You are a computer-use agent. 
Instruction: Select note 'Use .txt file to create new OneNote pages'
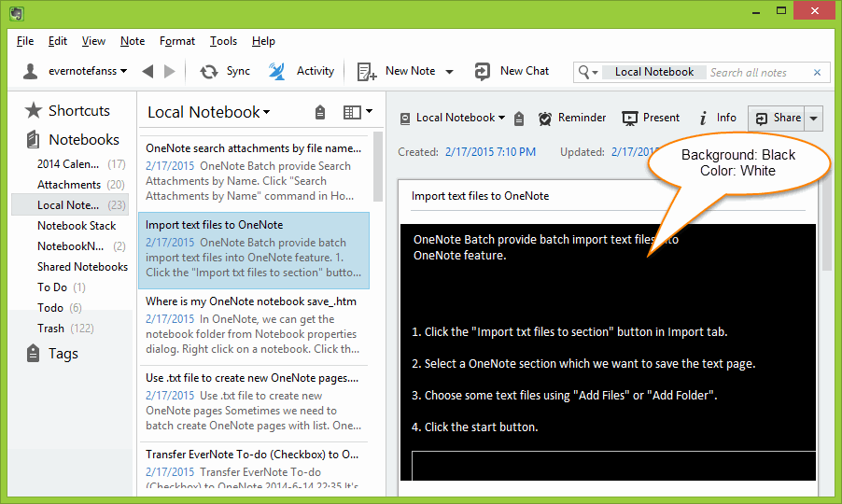tap(254, 403)
